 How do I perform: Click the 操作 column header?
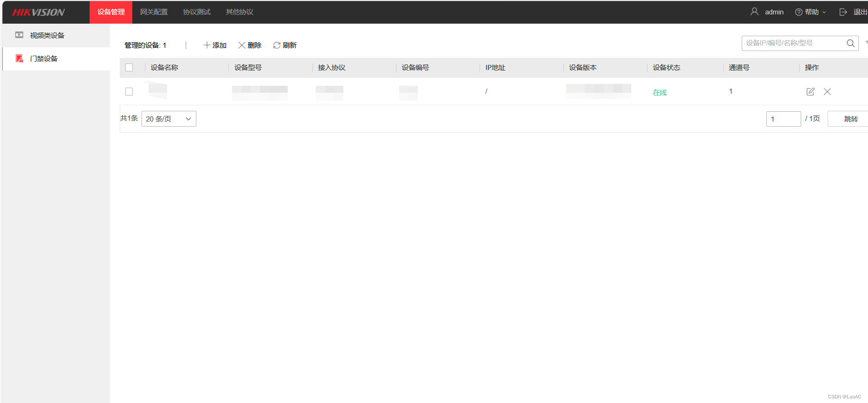point(812,68)
